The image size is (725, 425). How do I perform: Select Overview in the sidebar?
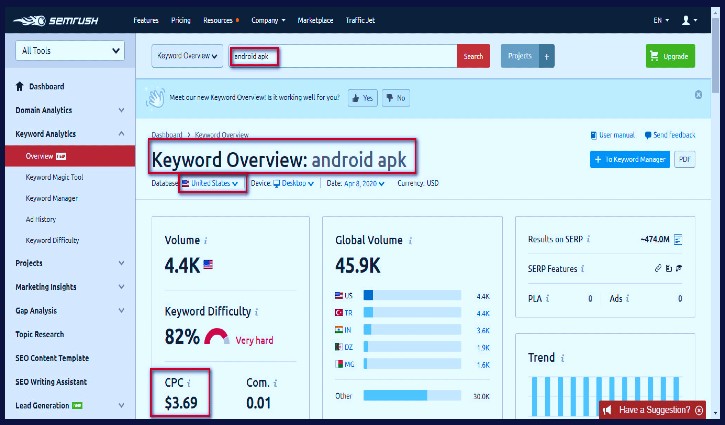[70, 156]
